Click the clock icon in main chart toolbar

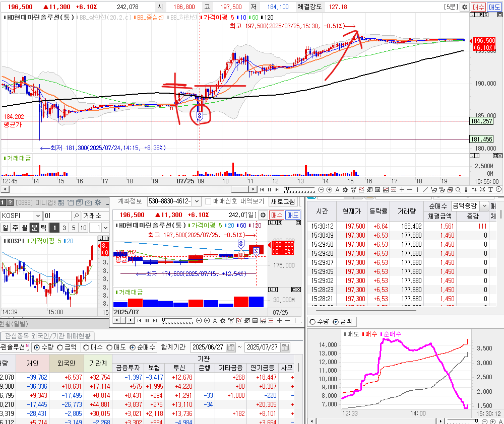[498, 189]
